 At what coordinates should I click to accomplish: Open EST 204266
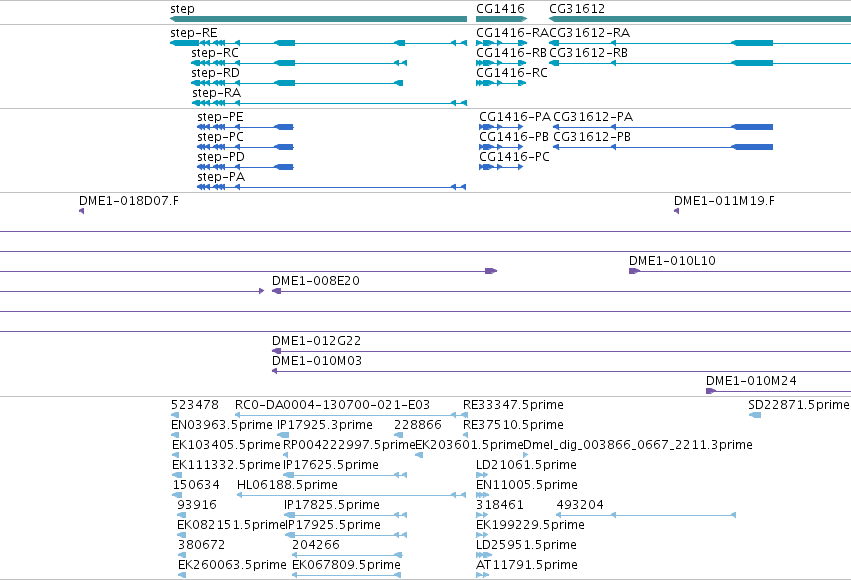(x=315, y=546)
